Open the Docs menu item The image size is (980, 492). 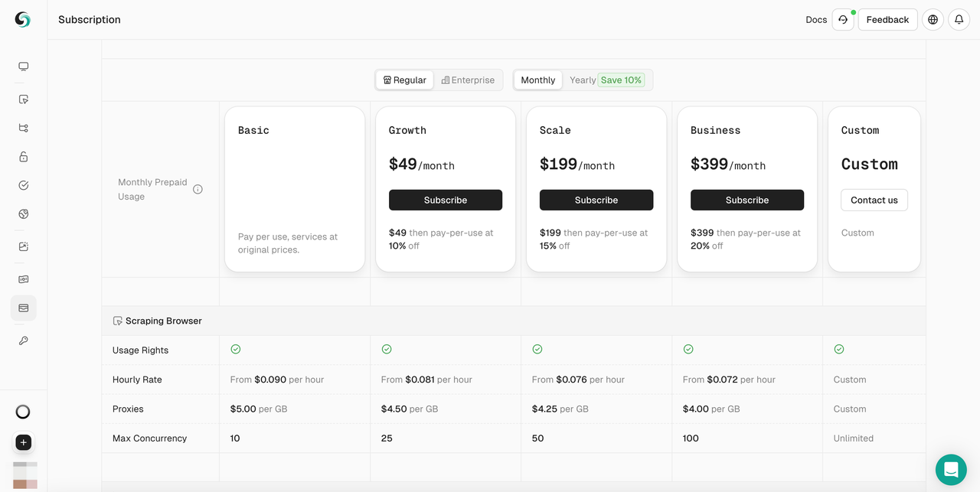(816, 19)
